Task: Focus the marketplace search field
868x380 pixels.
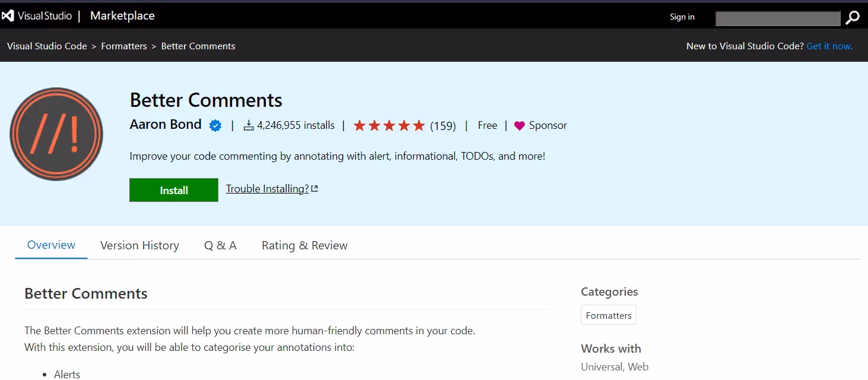Action: tap(778, 18)
